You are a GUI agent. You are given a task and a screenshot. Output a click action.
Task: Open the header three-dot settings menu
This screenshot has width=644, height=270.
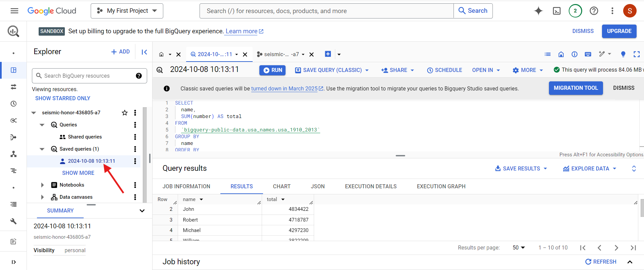[612, 11]
